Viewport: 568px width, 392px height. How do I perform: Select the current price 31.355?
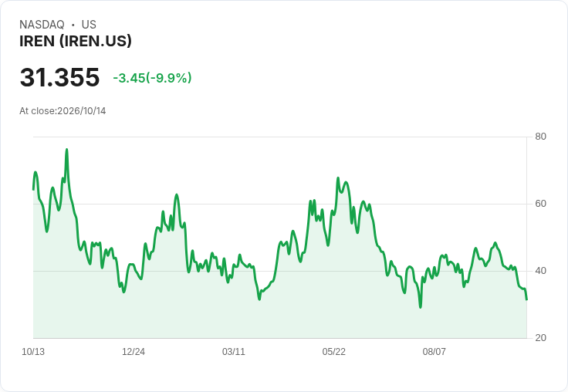pyautogui.click(x=59, y=77)
